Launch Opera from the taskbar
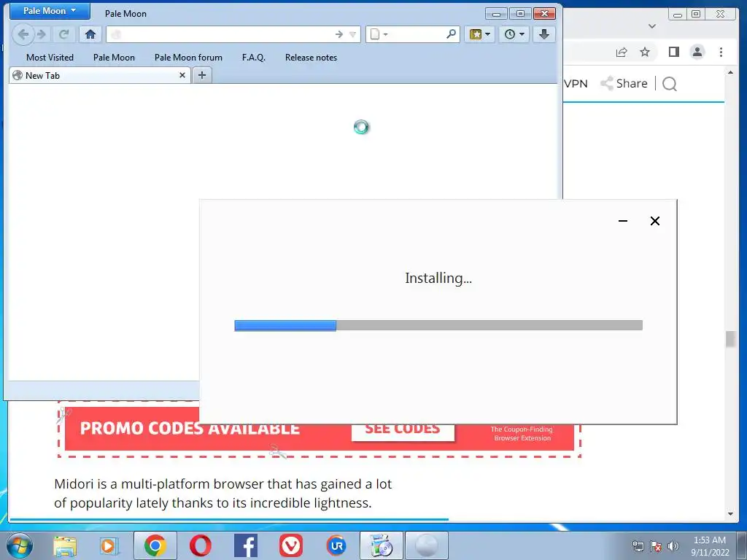Screen dimensions: 747x560 click(201, 545)
